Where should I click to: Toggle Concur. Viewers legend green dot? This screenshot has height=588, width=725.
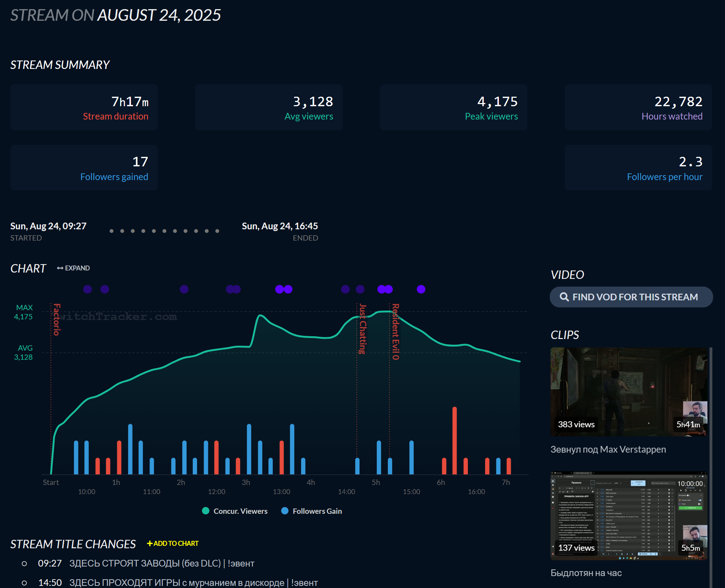[206, 511]
